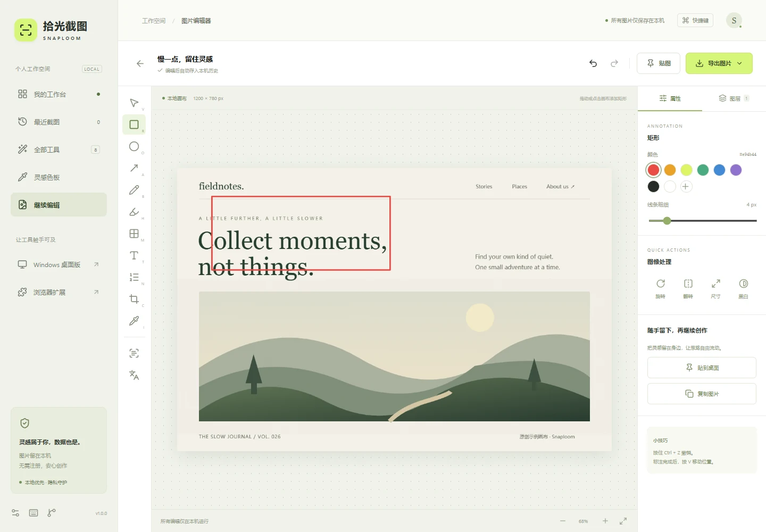766x532 pixels.
Task: Select the highlighter (H) tool
Action: [x=134, y=212]
